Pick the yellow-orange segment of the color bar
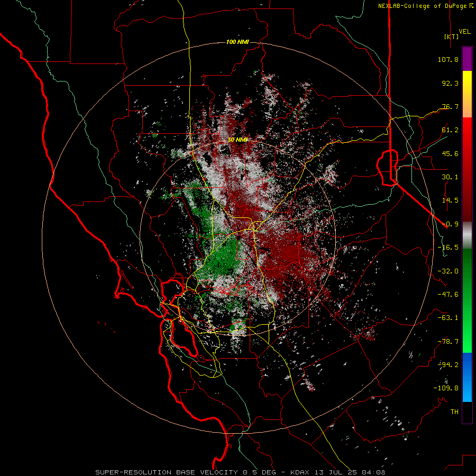476x476 pixels. click(x=467, y=94)
